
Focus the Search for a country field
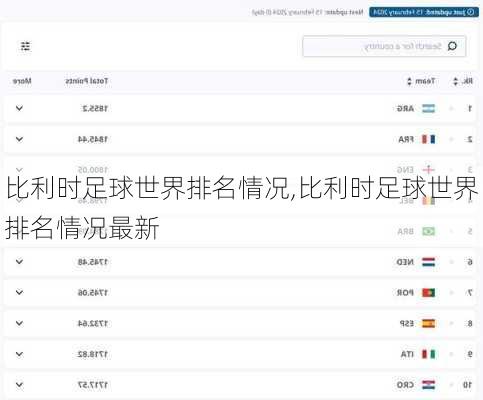(384, 46)
